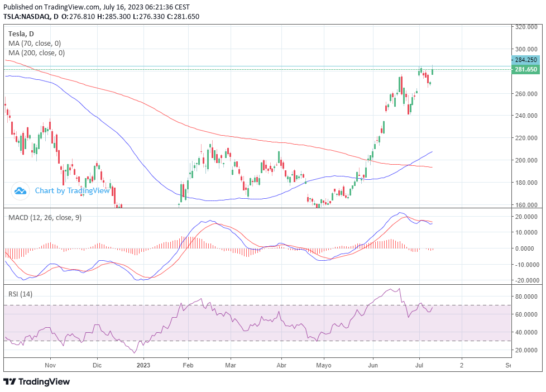546x392 pixels.
Task: Click the 284.250 price level tag
Action: click(x=526, y=60)
